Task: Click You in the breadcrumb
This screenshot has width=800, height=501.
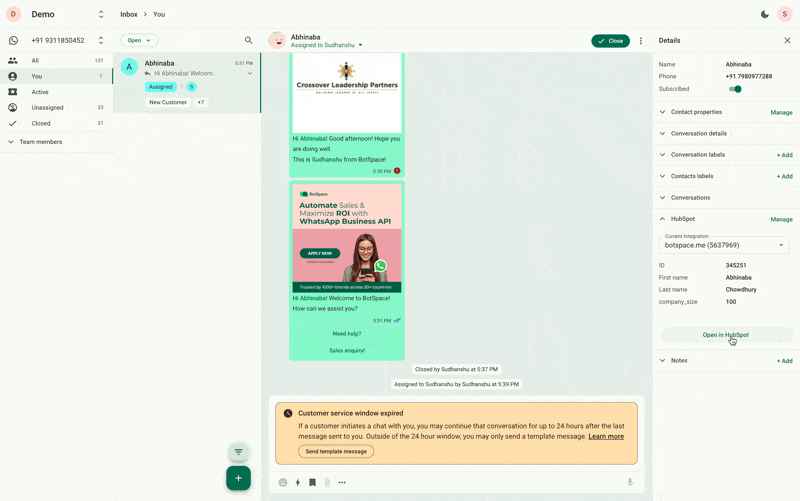Action: click(159, 14)
